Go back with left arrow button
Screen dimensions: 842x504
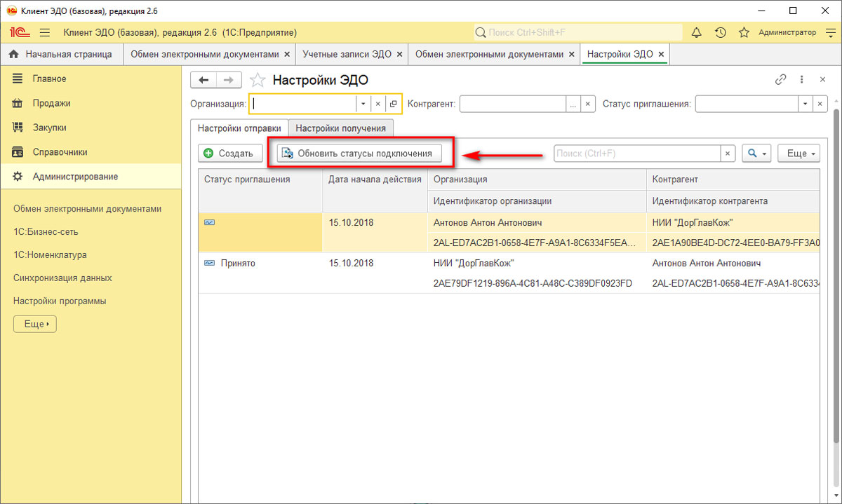point(203,80)
